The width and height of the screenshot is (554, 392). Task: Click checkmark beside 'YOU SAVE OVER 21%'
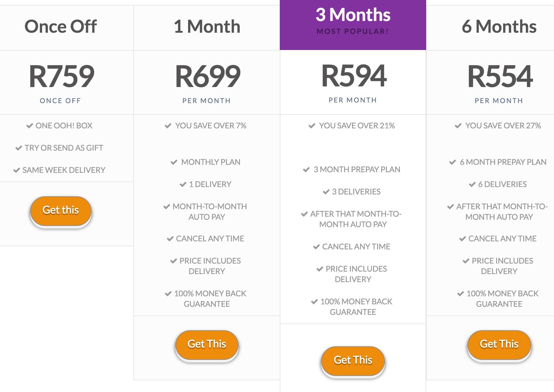[312, 126]
